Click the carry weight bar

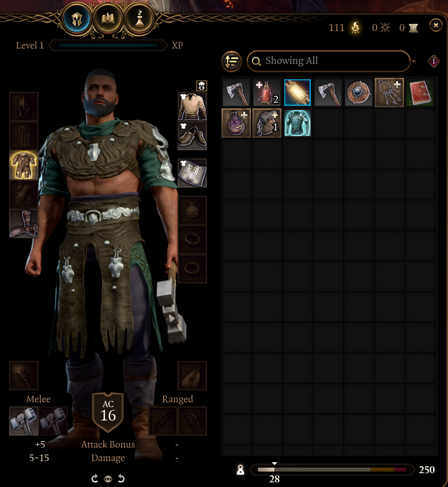click(332, 470)
